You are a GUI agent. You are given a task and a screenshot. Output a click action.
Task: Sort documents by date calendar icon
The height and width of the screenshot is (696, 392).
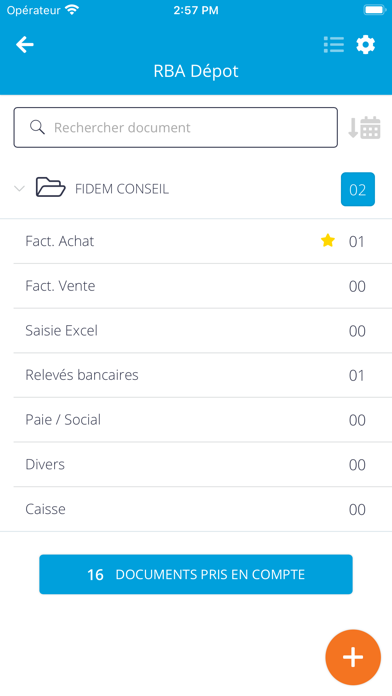364,127
